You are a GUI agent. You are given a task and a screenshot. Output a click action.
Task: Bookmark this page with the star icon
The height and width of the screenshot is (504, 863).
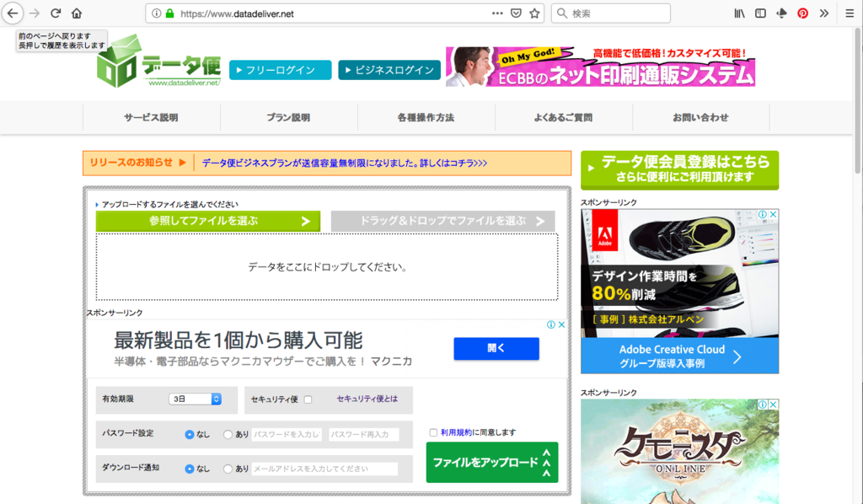click(x=533, y=13)
